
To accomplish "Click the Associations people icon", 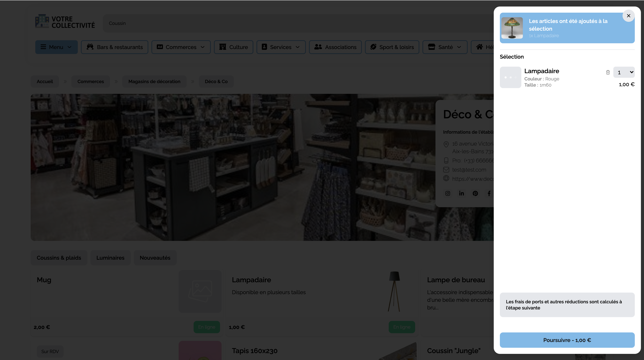I will point(318,47).
